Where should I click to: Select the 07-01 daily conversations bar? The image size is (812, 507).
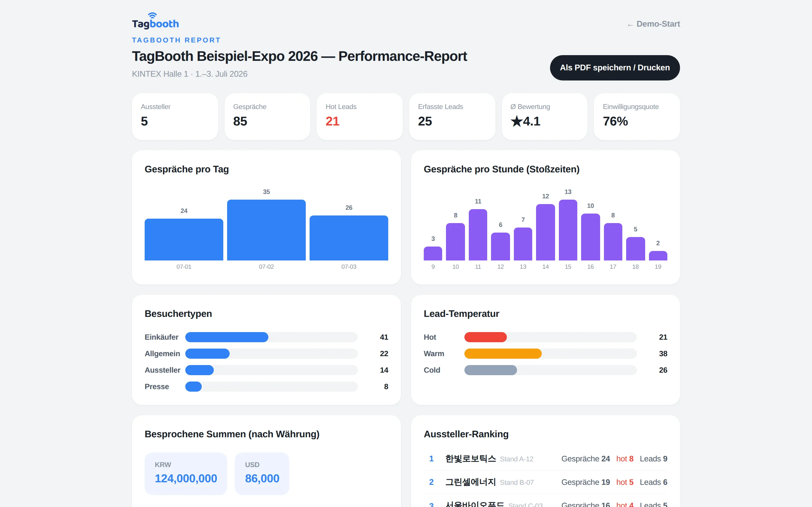click(184, 240)
